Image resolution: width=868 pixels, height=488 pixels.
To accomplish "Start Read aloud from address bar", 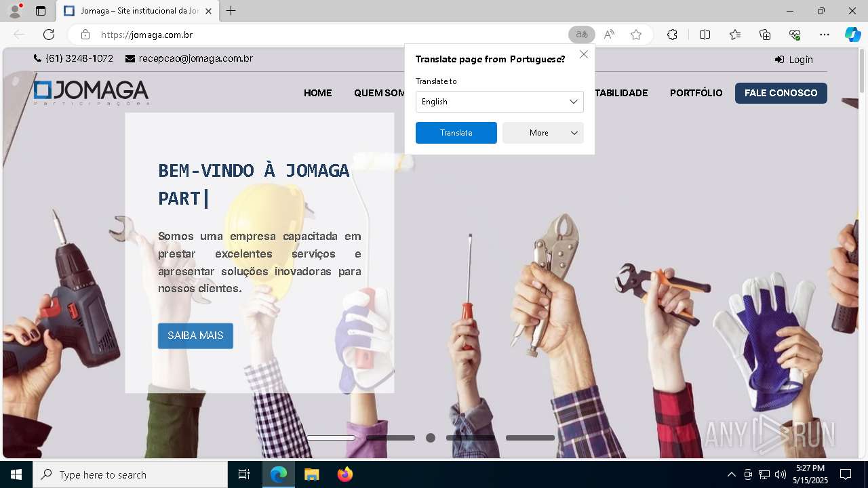I will coord(609,35).
